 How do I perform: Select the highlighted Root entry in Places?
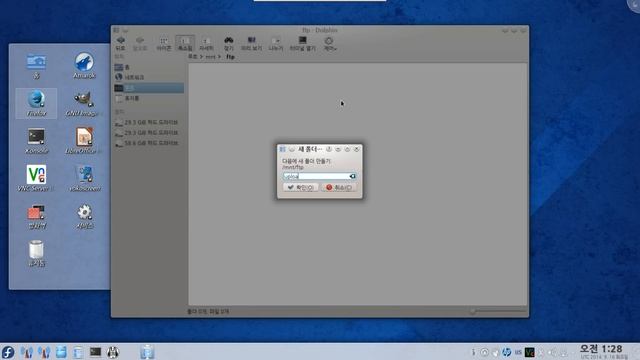pos(149,88)
